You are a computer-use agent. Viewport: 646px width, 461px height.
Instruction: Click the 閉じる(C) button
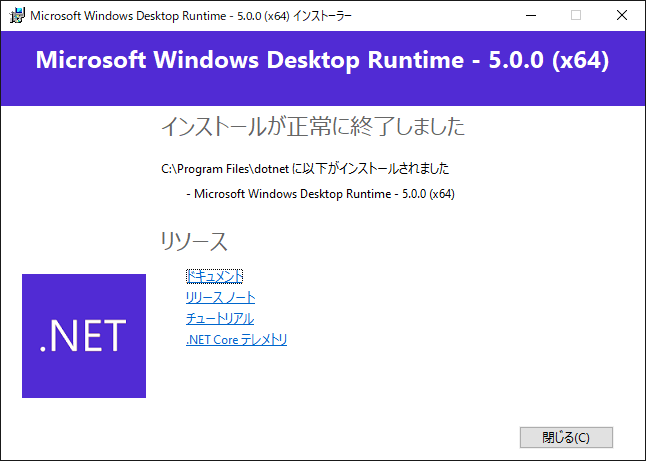tap(566, 437)
